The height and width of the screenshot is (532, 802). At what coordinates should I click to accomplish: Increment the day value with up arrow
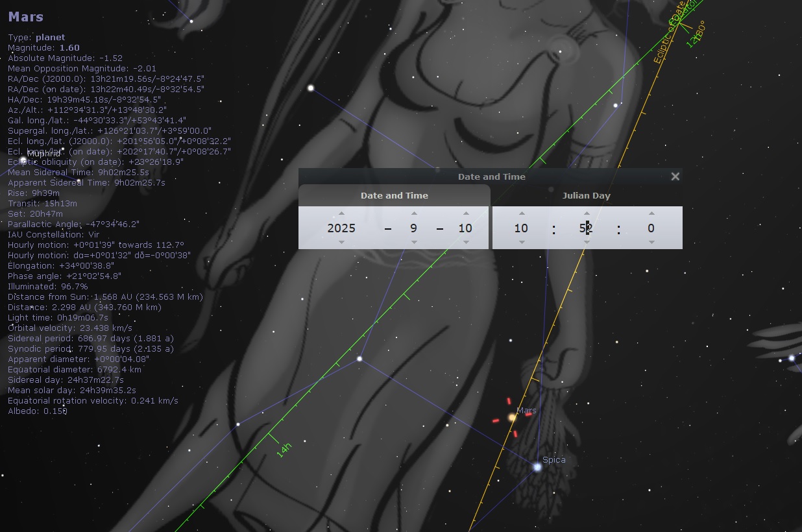(465, 213)
